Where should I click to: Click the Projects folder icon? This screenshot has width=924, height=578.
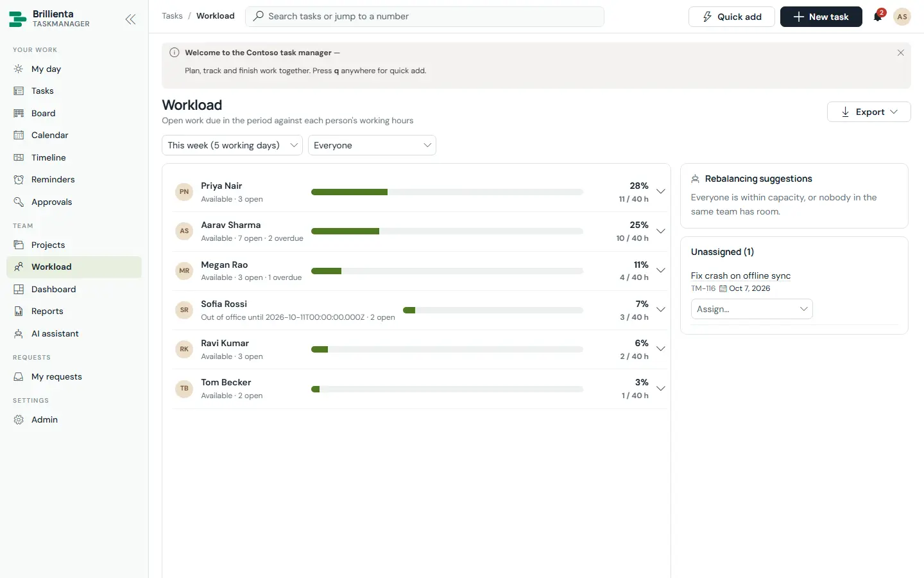(x=19, y=245)
